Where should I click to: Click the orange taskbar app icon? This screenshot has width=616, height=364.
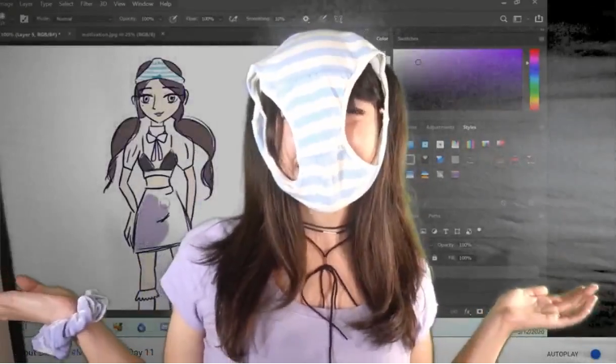click(118, 327)
